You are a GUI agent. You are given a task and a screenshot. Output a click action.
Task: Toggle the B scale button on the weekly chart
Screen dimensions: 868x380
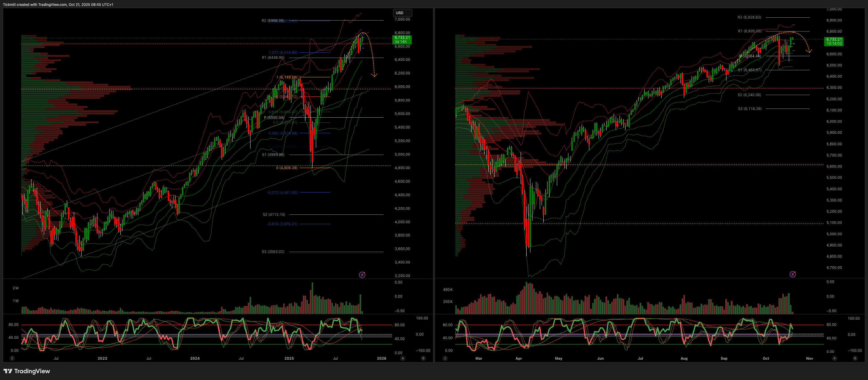[423, 358]
